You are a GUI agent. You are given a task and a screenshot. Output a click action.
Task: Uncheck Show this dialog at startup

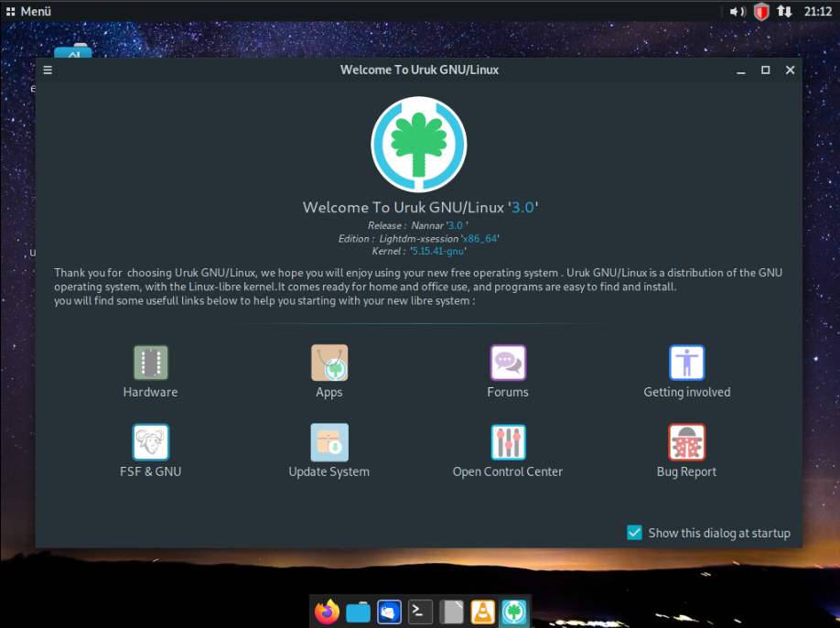(634, 533)
